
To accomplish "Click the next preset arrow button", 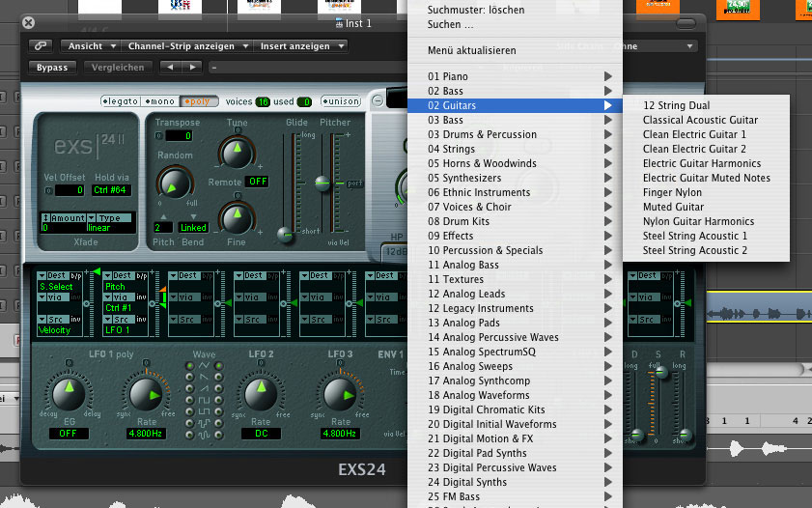I will [193, 68].
